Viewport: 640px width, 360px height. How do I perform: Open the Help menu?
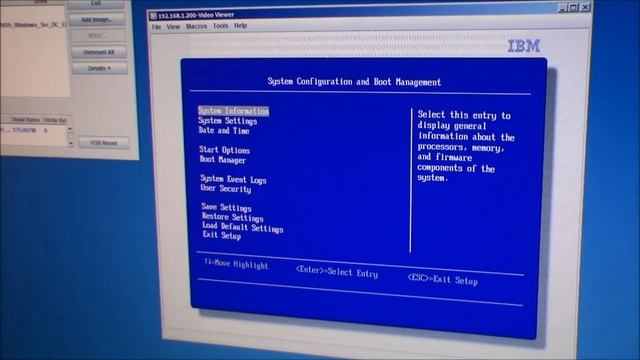240,25
